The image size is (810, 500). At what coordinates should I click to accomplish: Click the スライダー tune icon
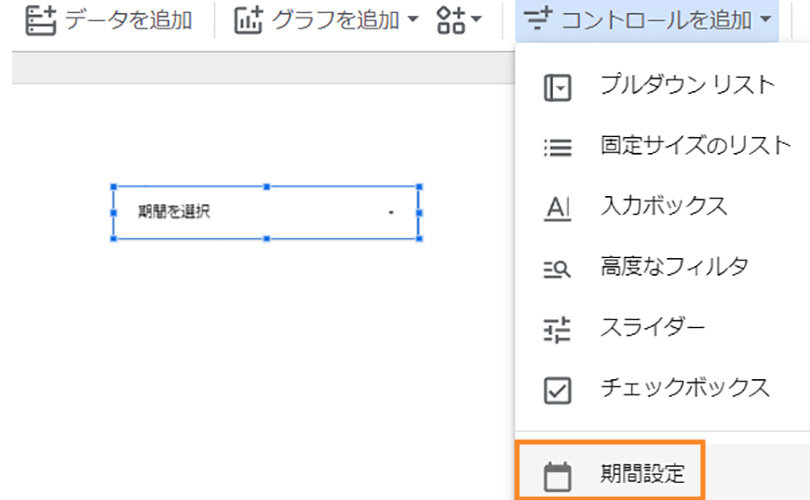coord(557,329)
